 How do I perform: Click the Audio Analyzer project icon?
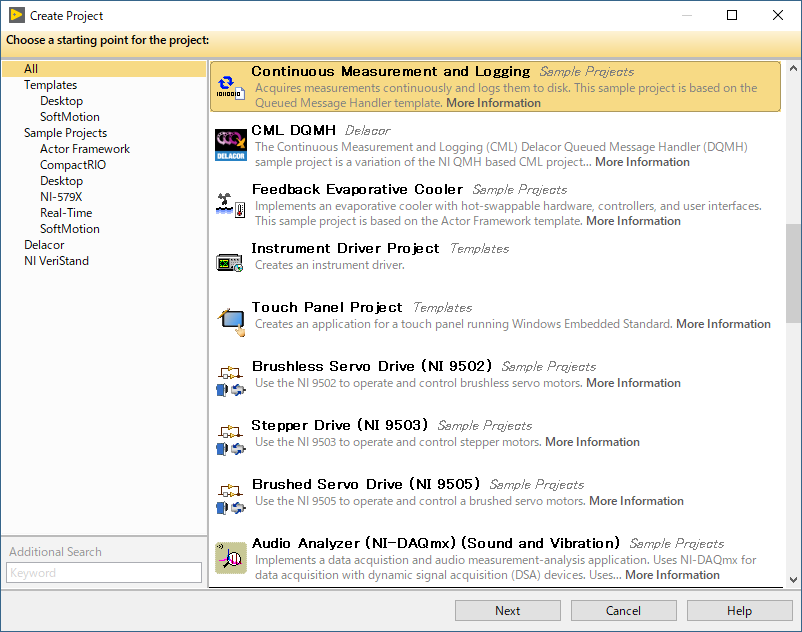(231, 558)
